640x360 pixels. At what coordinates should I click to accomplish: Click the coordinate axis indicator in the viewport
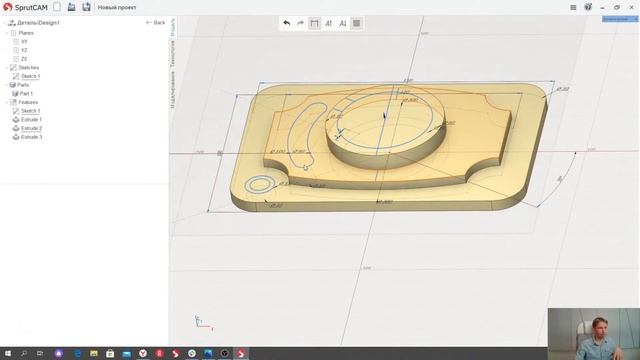point(203,322)
